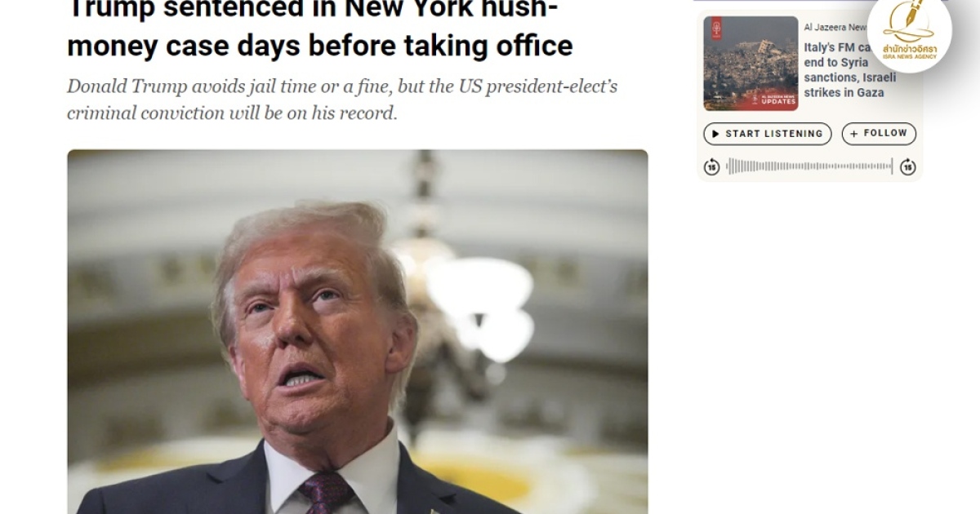Click the main Trump article photo
The height and width of the screenshot is (514, 980).
coord(358,331)
